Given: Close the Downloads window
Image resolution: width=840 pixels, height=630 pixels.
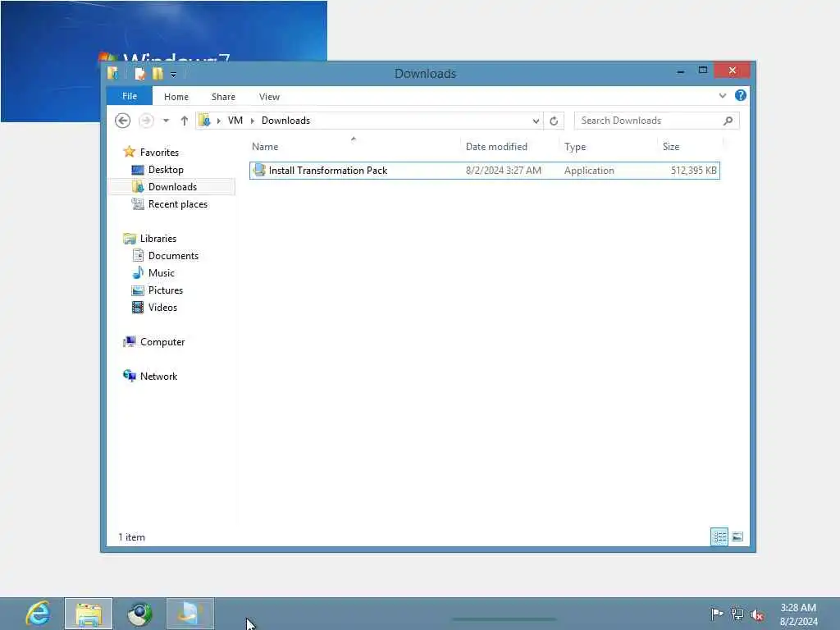Looking at the screenshot, I should click(733, 71).
